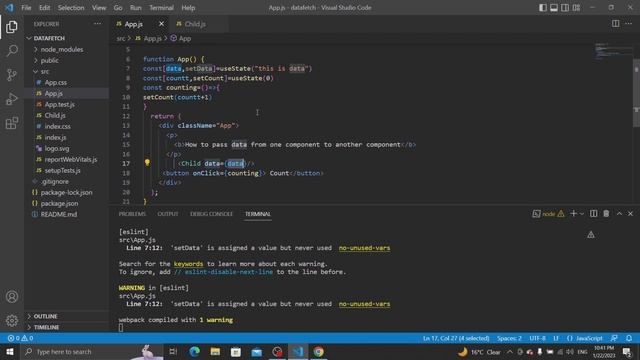Click the feedback icon in status bar

pos(614,338)
